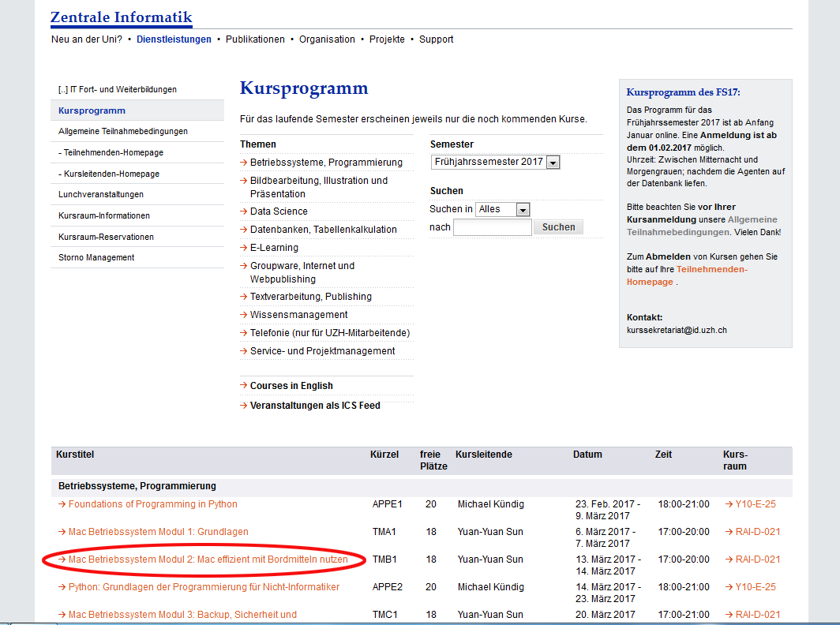Image resolution: width=840 pixels, height=625 pixels.
Task: Open Courses in English link
Action: 291,386
